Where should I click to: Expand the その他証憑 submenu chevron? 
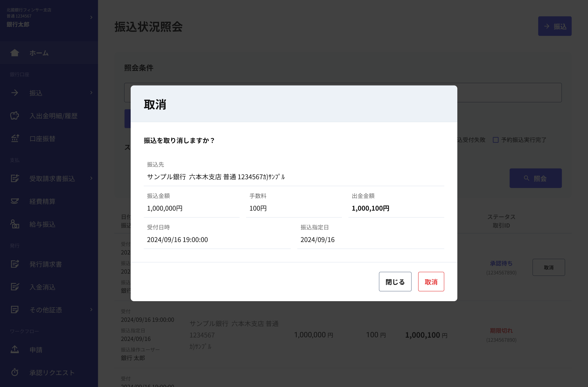91,310
